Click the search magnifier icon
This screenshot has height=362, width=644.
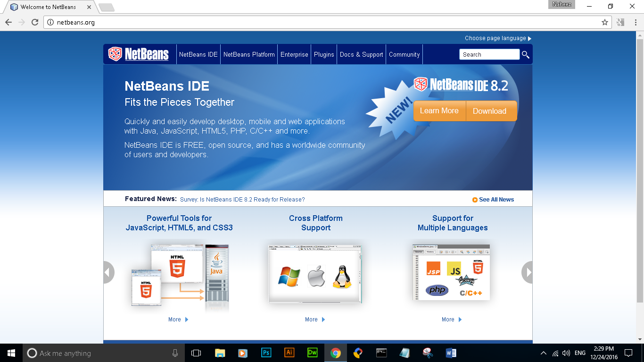coord(526,55)
